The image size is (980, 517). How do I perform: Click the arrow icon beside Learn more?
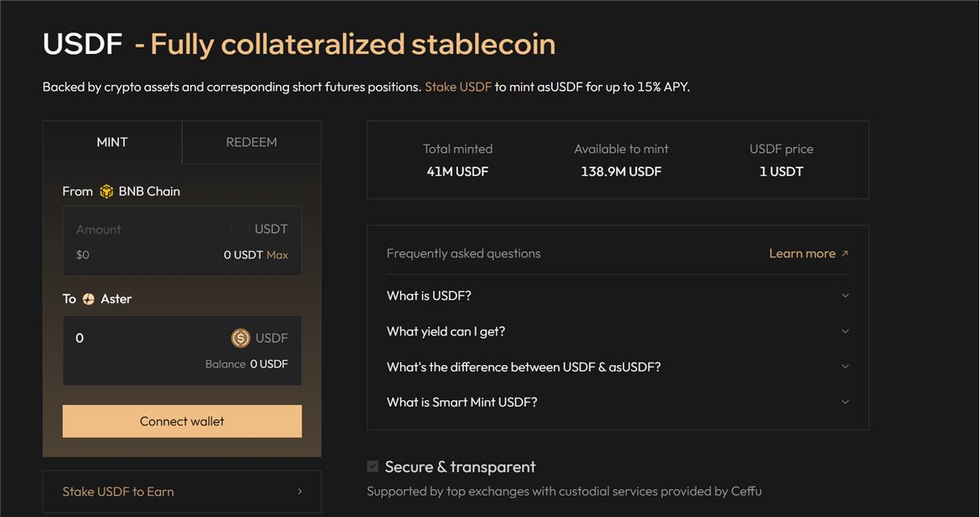(x=844, y=254)
